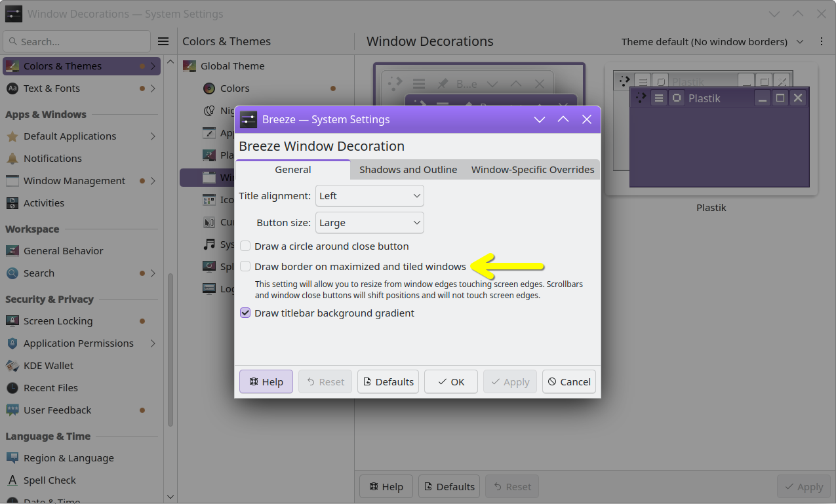Check Draw border on maximized and tiled windows
This screenshot has height=504, width=836.
click(245, 267)
